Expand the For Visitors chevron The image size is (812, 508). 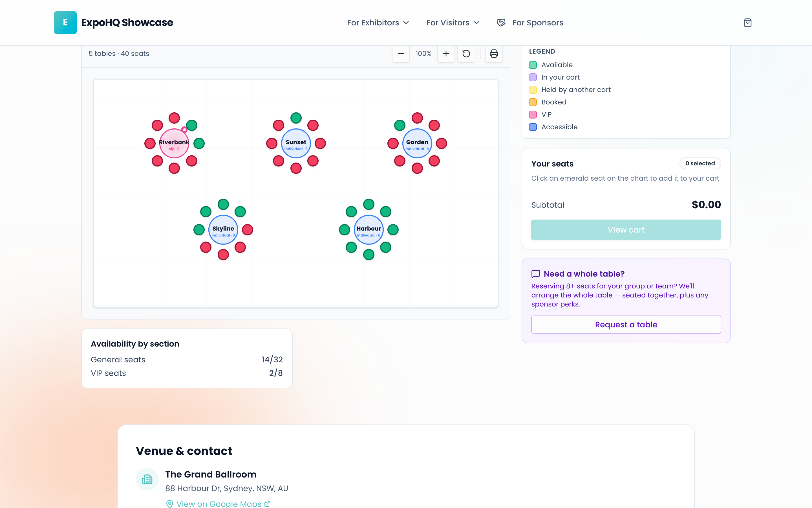pos(476,23)
